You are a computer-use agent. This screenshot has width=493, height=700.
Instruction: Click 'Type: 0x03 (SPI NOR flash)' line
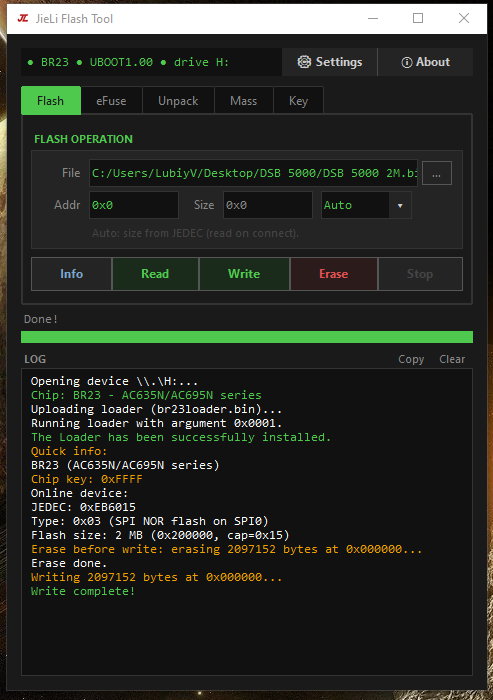pyautogui.click(x=149, y=521)
